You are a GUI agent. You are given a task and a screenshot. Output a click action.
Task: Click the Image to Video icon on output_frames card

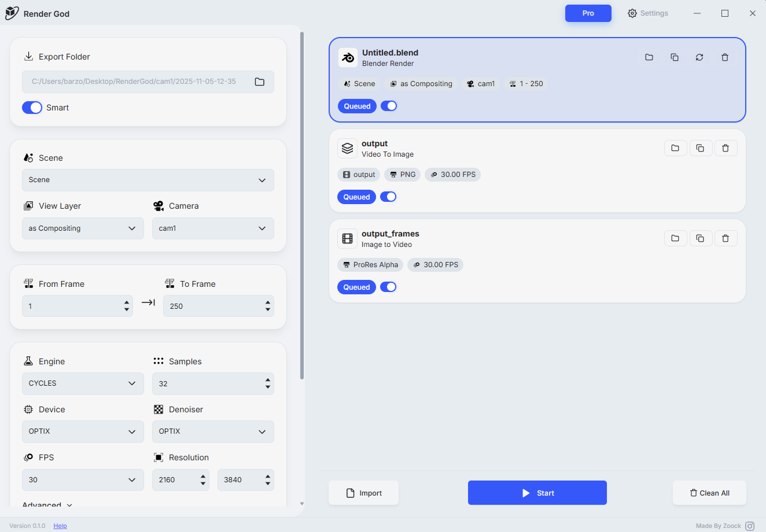(347, 238)
